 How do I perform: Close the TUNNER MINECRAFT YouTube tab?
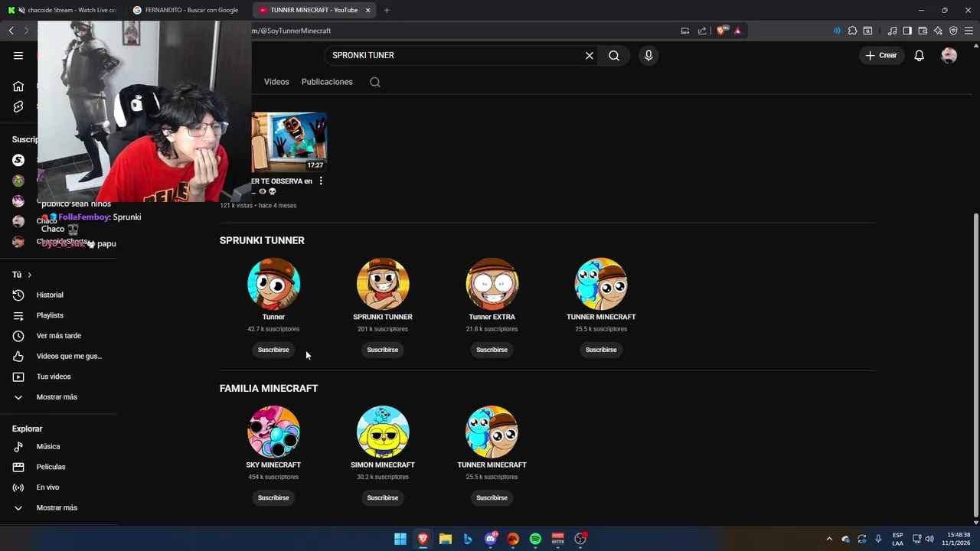point(368,10)
